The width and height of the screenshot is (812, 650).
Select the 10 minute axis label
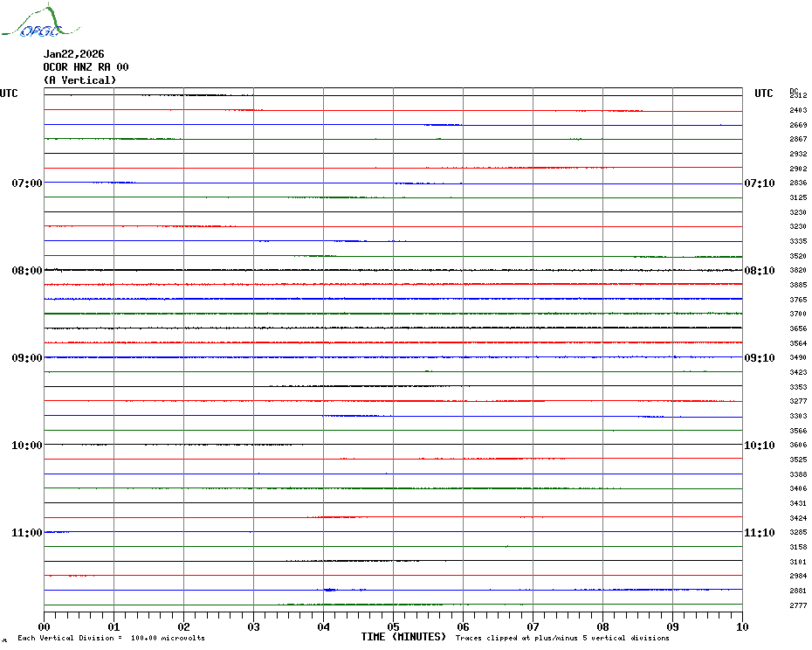pos(741,626)
